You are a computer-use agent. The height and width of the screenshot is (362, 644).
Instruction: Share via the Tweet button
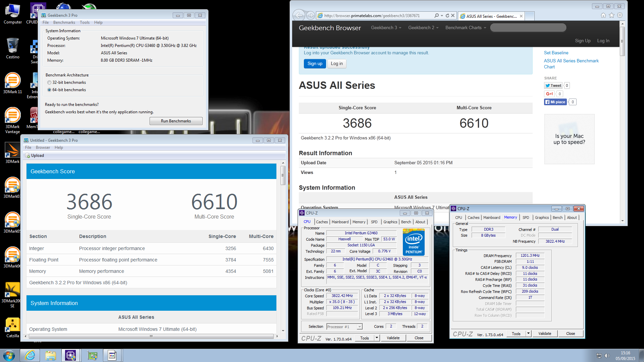coord(553,85)
